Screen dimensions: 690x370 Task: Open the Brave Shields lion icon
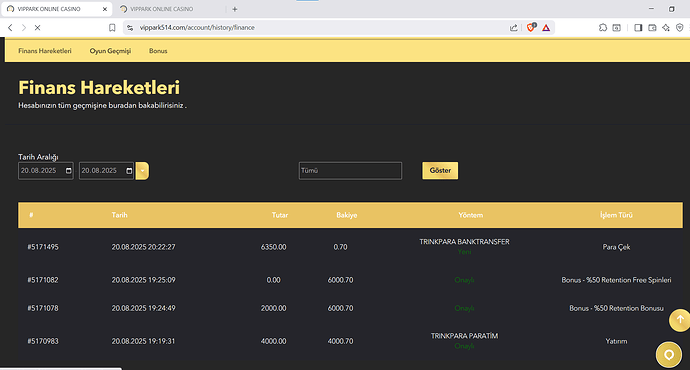pyautogui.click(x=531, y=27)
